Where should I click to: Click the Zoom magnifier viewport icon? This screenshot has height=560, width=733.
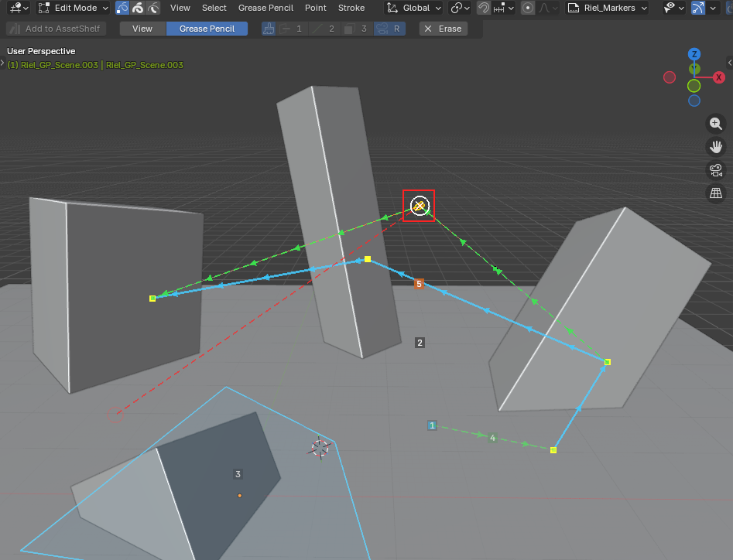(716, 123)
